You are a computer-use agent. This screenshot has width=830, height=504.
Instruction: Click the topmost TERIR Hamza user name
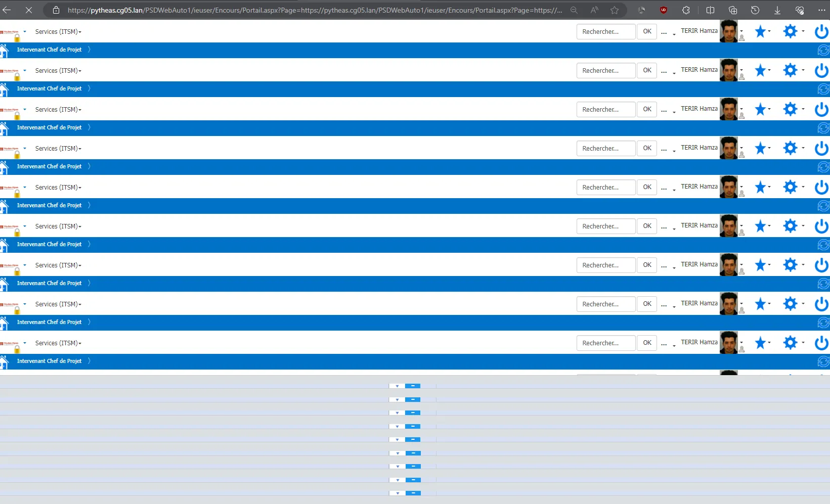coord(699,31)
